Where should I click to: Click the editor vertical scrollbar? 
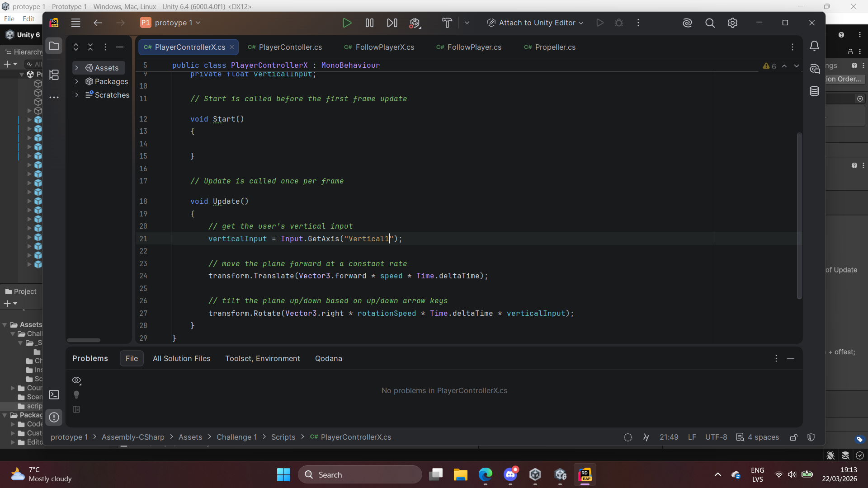tap(799, 216)
